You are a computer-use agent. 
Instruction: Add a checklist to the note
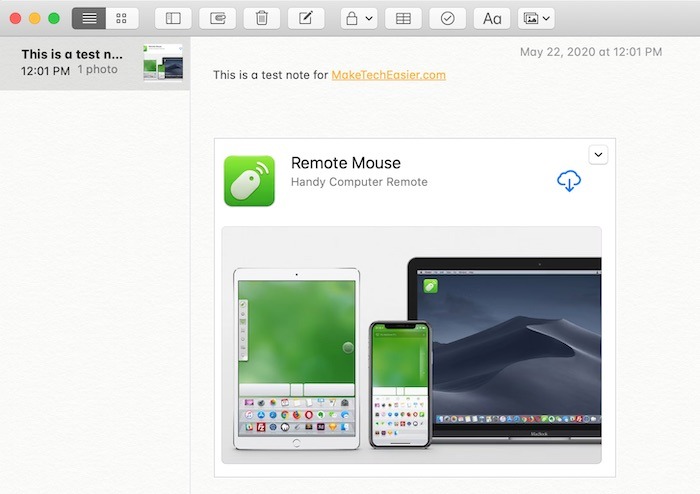point(447,18)
